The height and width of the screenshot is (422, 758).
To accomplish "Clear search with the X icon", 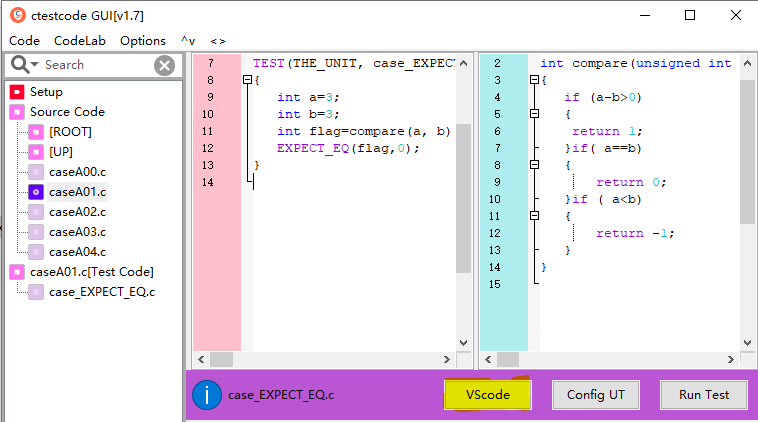I will 164,65.
